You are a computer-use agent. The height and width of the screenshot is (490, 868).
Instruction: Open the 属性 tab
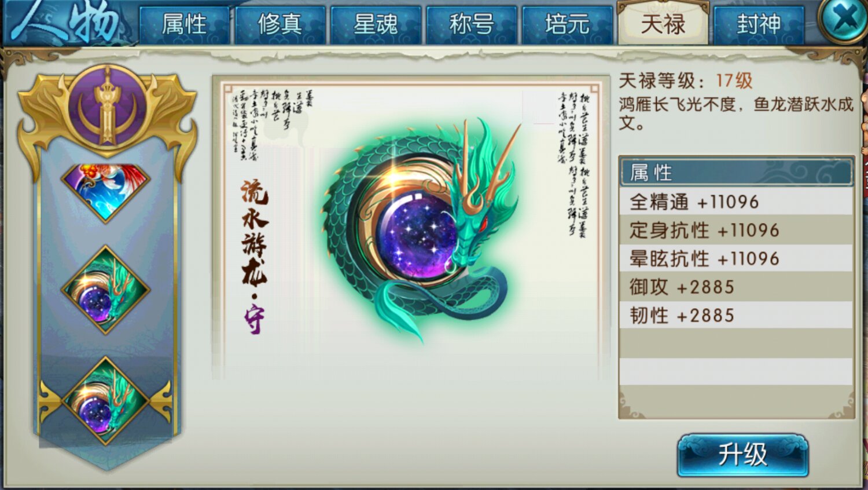[184, 25]
